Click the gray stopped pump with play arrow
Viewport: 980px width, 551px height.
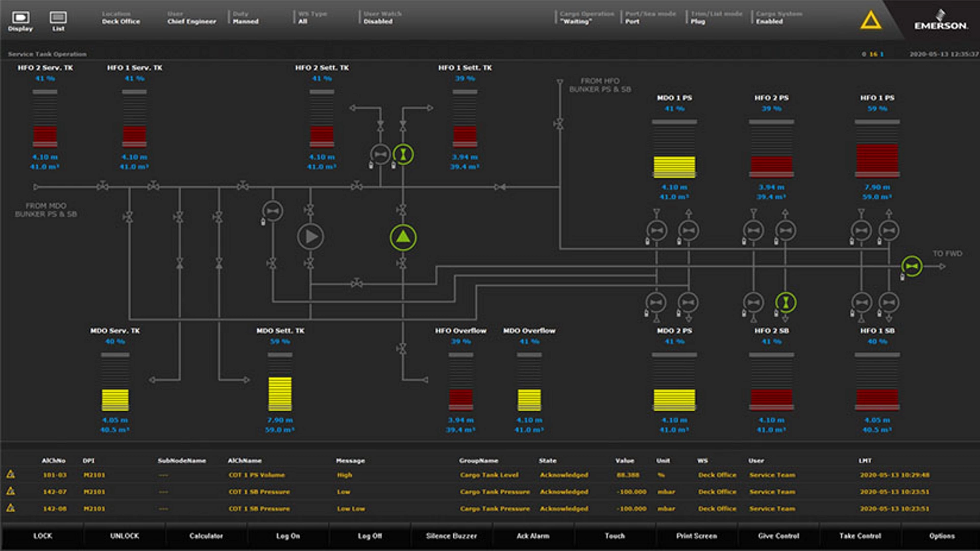click(310, 237)
